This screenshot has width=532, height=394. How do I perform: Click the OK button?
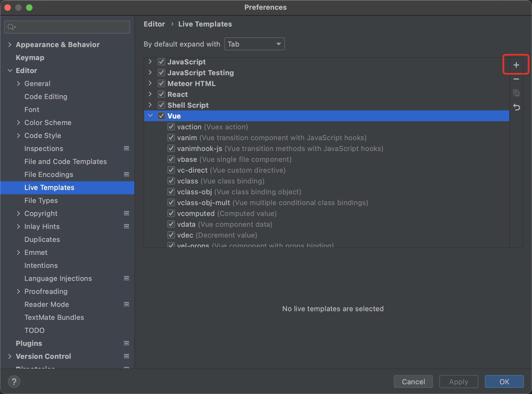[504, 381]
